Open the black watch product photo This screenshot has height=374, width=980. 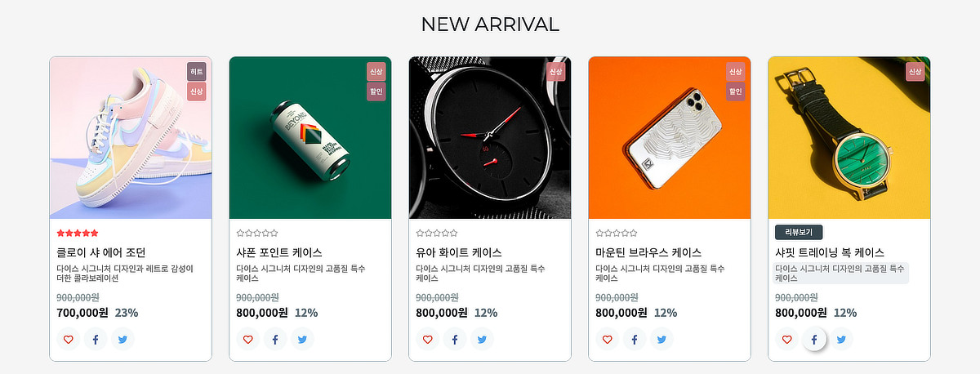(490, 137)
